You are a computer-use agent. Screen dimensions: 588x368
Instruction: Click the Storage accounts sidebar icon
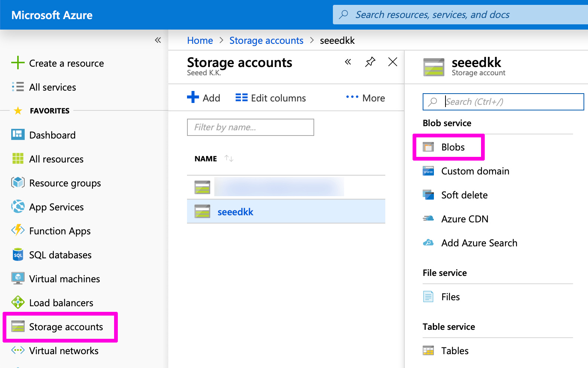click(x=18, y=326)
